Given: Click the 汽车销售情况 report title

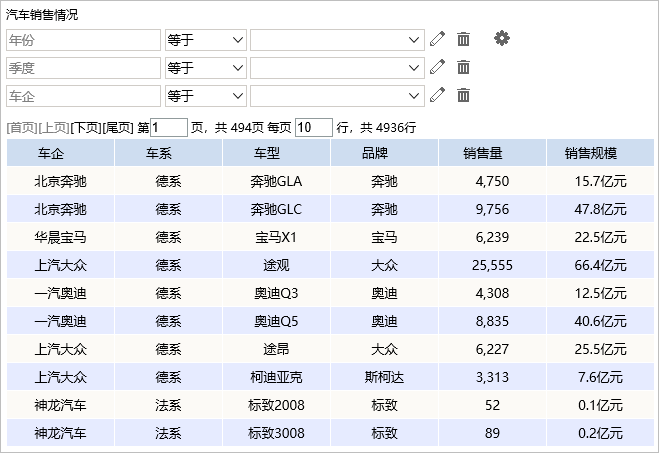Looking at the screenshot, I should point(42,15).
